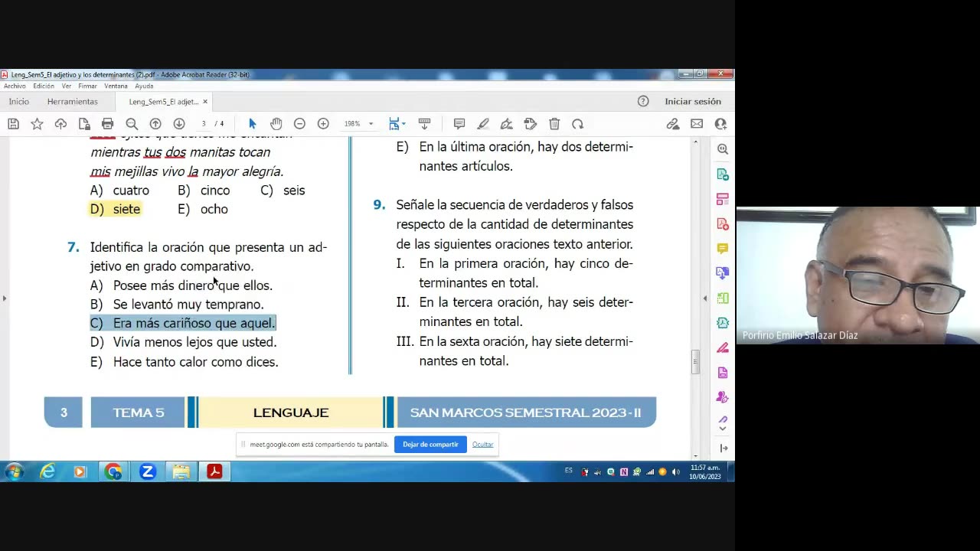Select the highlight text tool
This screenshot has height=551, width=980.
tap(483, 124)
